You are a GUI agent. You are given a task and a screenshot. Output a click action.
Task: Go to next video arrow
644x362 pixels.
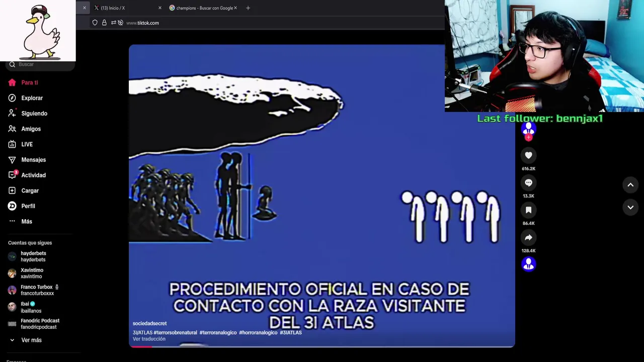(630, 207)
